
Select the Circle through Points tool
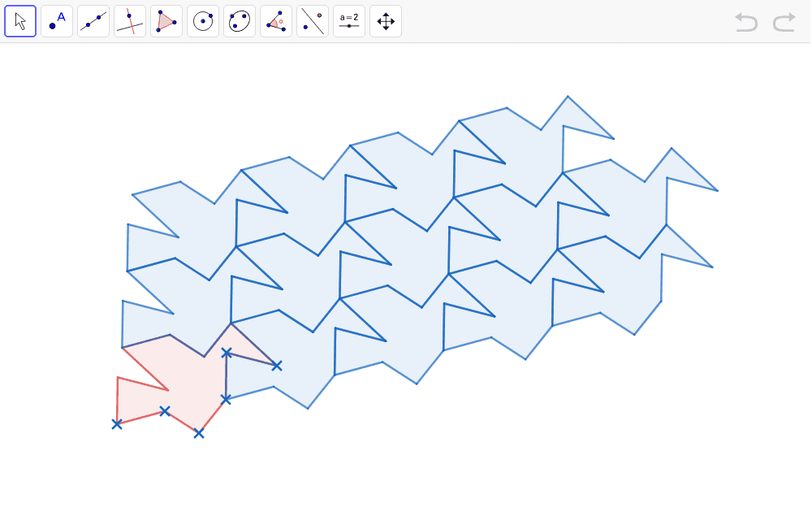click(240, 20)
